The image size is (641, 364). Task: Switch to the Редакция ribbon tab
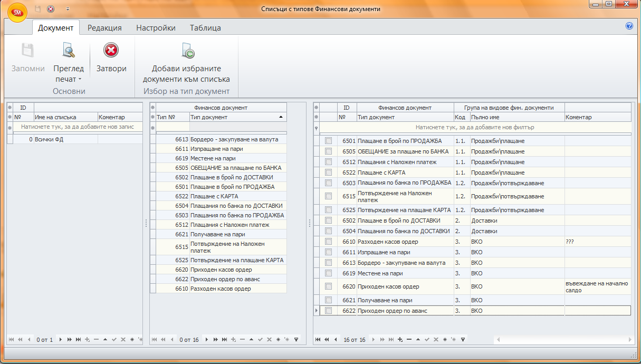click(104, 28)
